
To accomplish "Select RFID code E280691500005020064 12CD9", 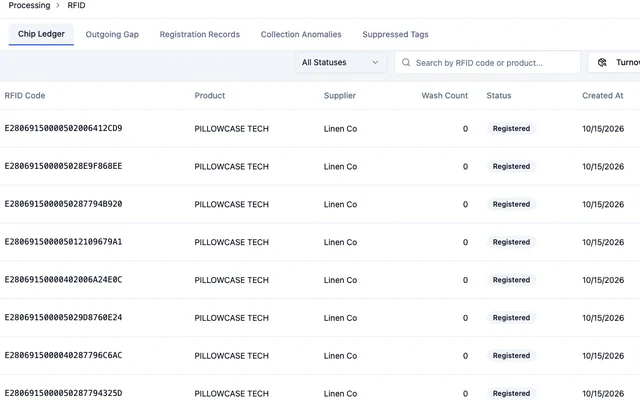I will click(63, 128).
